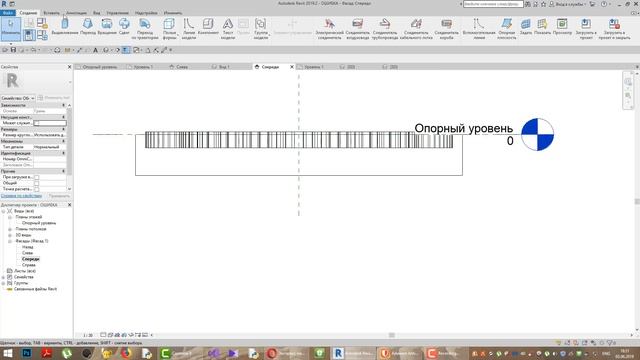Select the Выдавливание (Extrusion) tool
This screenshot has height=360, width=640.
pos(64,27)
